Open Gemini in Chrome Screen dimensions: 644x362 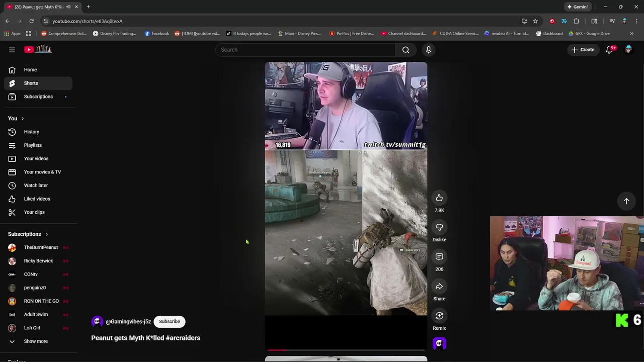tap(578, 7)
